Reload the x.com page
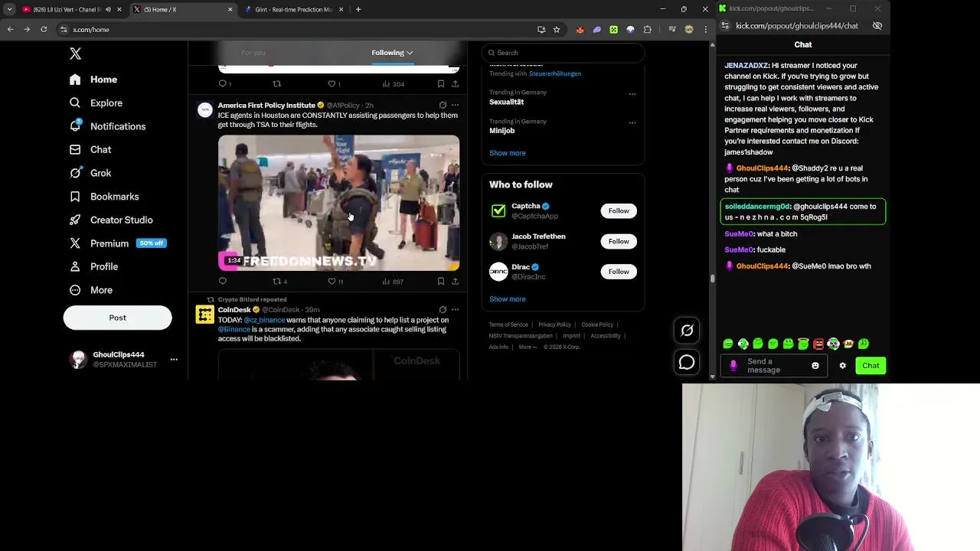Image resolution: width=980 pixels, height=551 pixels. tap(44, 29)
